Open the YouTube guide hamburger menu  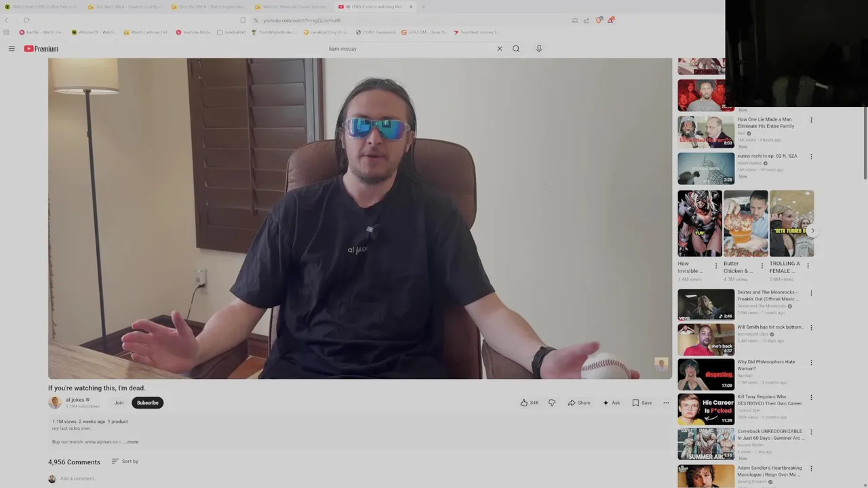point(12,49)
